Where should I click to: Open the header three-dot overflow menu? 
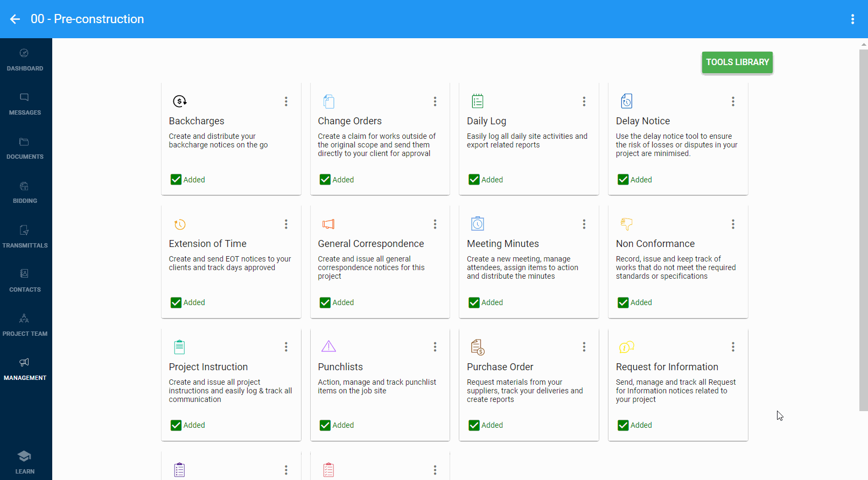coord(852,19)
